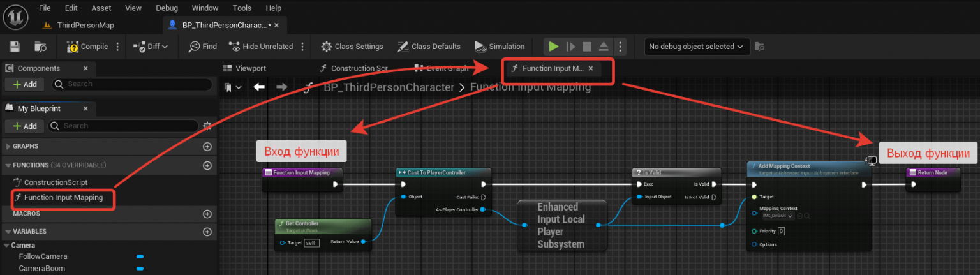Close the Function Input Mapping tab
The image size is (980, 275).
pos(591,68)
